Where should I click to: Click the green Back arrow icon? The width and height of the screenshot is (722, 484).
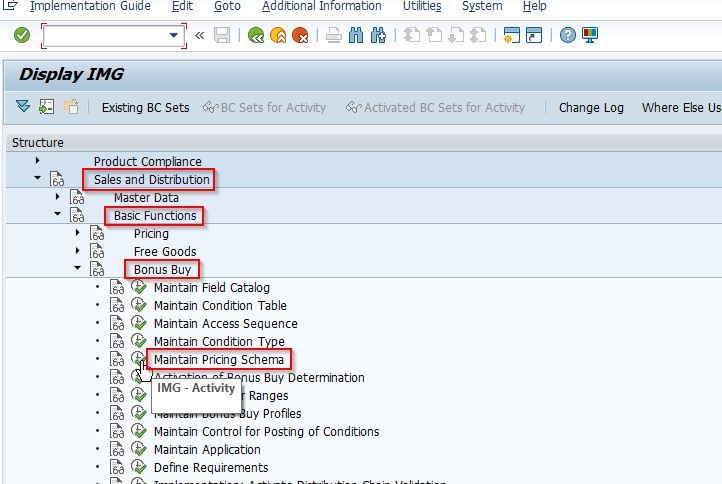click(256, 35)
